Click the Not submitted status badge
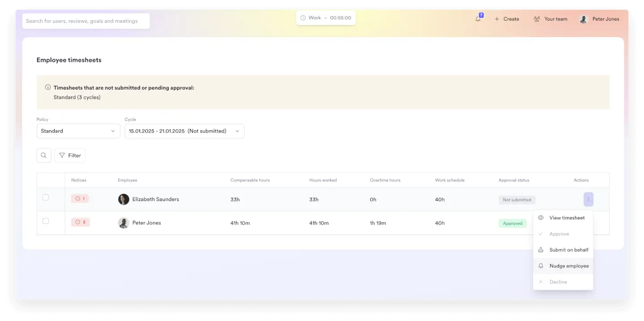The image size is (644, 321). tap(517, 200)
